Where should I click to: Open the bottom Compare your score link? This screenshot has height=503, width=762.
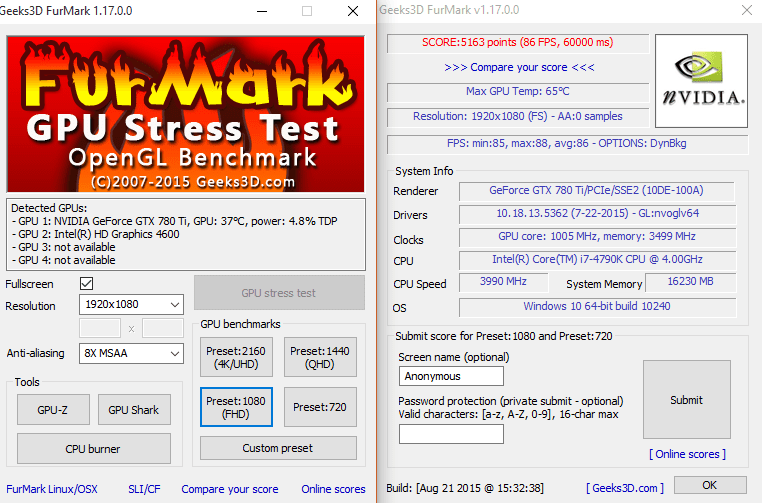(x=230, y=489)
